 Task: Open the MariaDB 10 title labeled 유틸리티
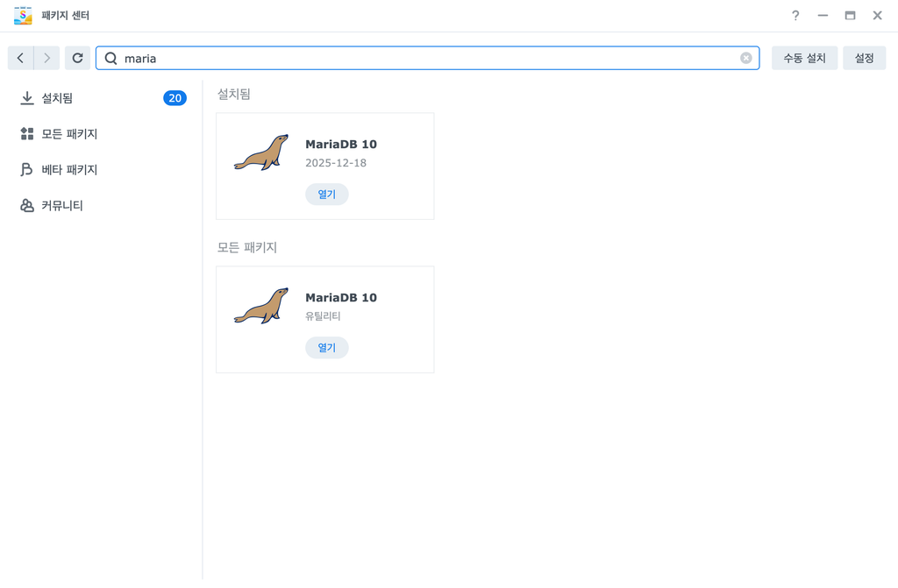[x=341, y=298]
